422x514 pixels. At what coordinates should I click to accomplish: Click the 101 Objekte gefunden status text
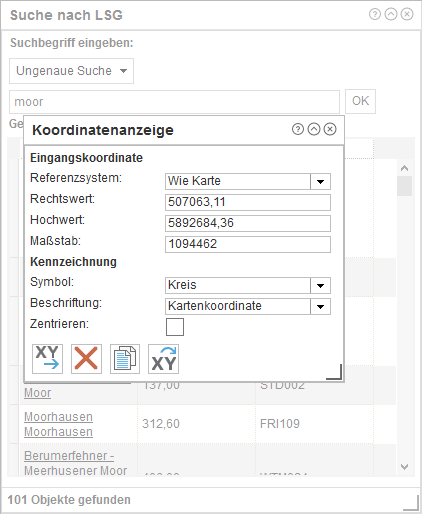point(69,500)
